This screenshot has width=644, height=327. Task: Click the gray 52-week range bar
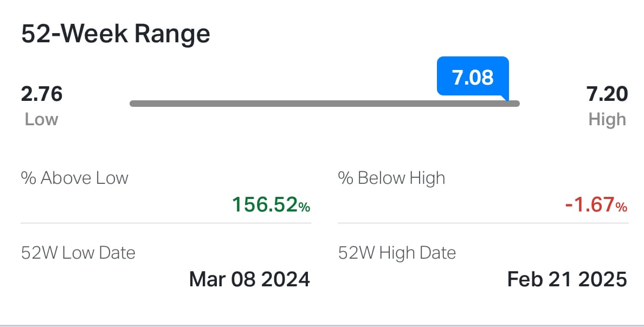point(325,104)
